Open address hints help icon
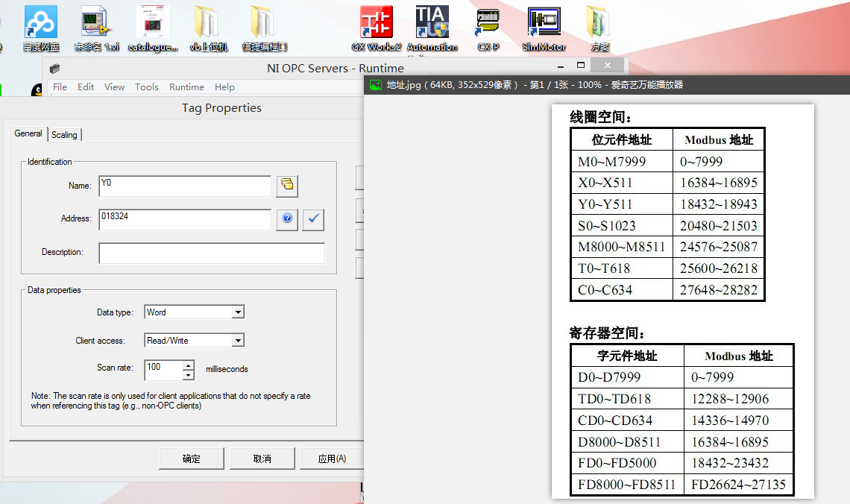Screen dimensions: 850x504 pyautogui.click(x=287, y=219)
